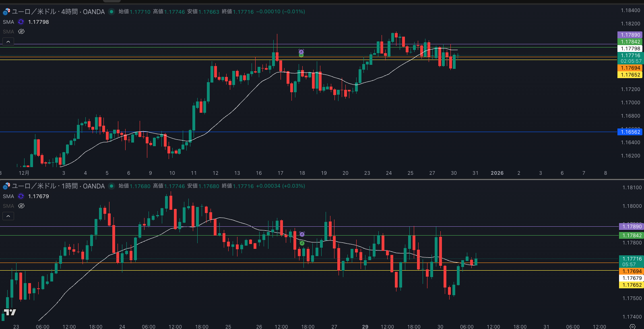Click the purple event marker on the 4-hour chart
The height and width of the screenshot is (329, 644).
tap(301, 52)
